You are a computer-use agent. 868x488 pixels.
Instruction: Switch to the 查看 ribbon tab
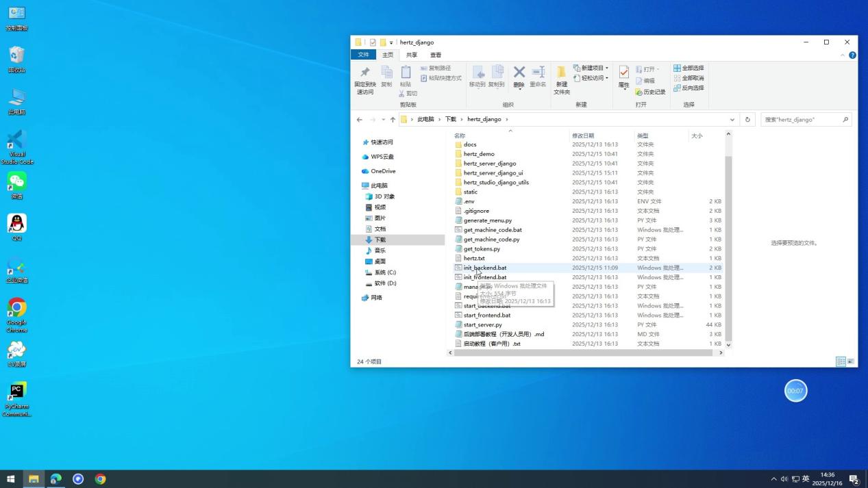point(436,55)
